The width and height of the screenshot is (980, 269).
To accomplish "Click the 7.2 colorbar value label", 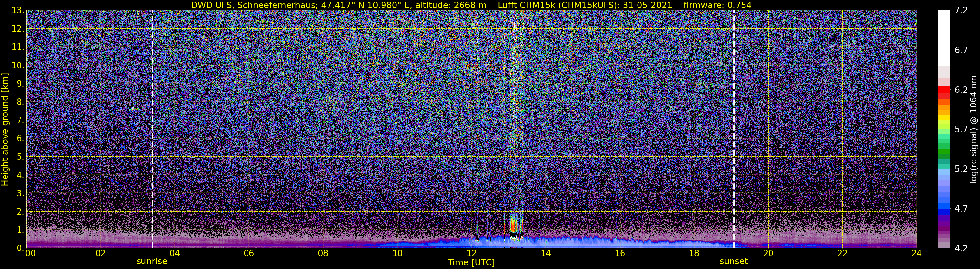I will [x=961, y=11].
